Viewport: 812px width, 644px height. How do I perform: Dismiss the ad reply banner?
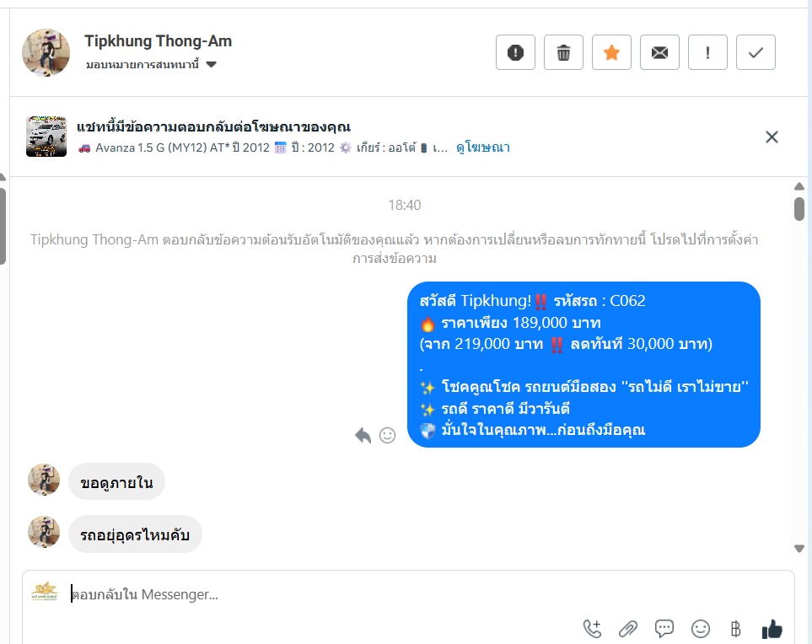coord(772,137)
